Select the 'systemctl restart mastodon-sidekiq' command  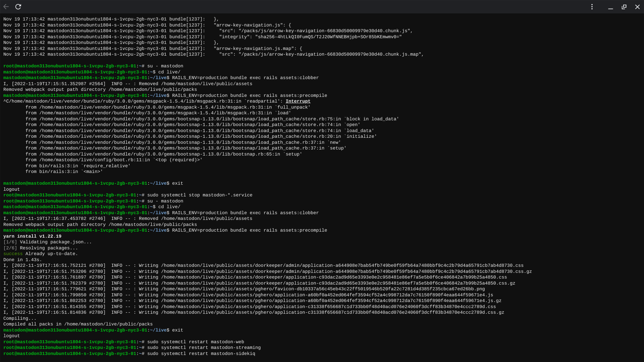pyautogui.click(x=201, y=354)
